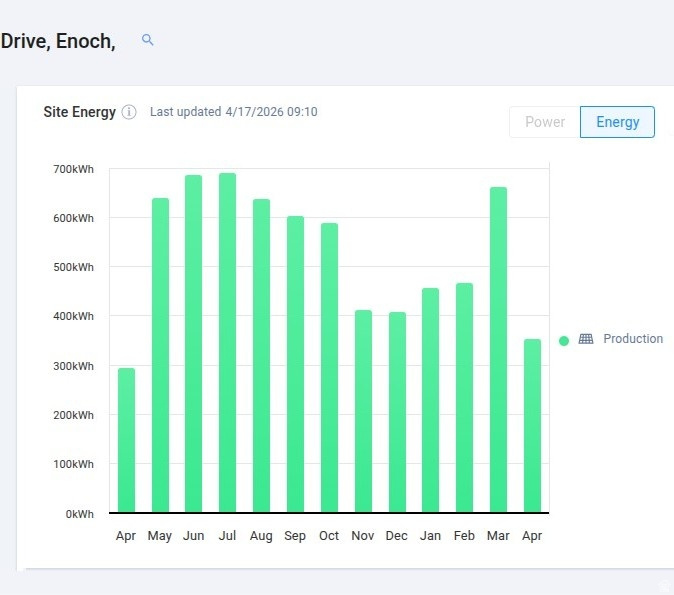Select the Energy view tab
Viewport: 674px width, 595px height.
[617, 122]
